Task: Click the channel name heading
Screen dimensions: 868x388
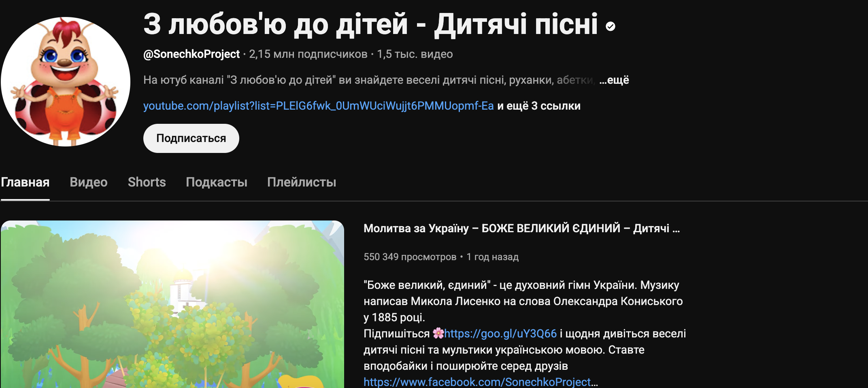Action: [x=371, y=24]
